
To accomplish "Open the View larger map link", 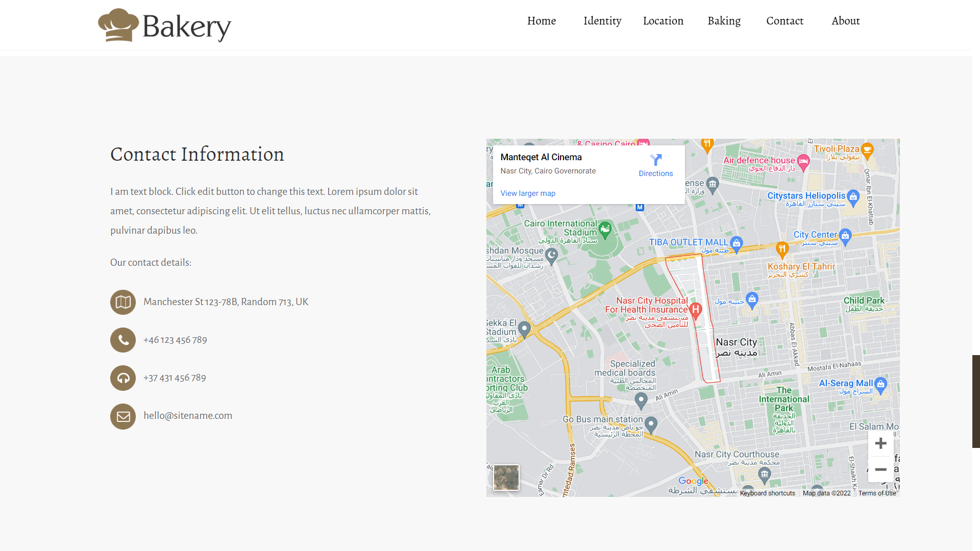I will 528,193.
